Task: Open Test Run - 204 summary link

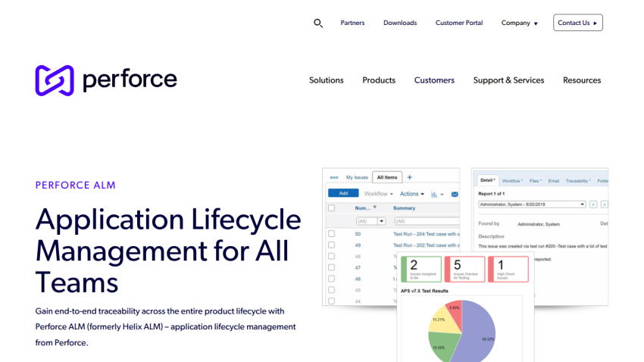Action: [426, 234]
